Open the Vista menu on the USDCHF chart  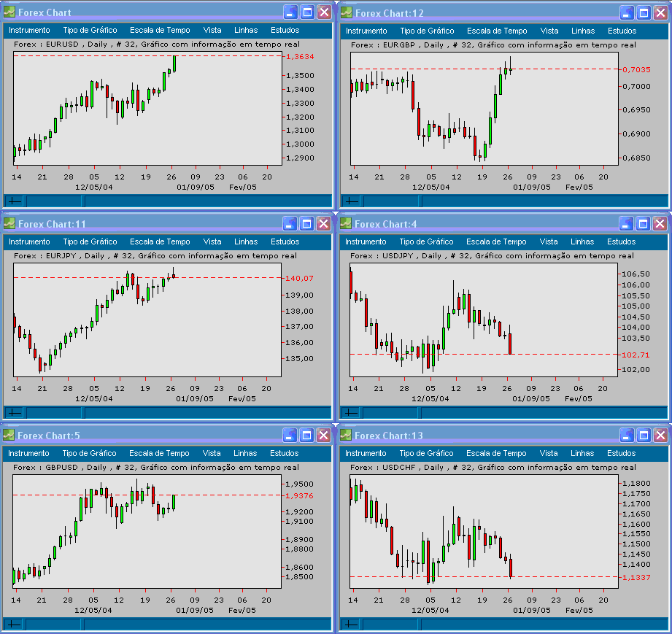pos(549,453)
